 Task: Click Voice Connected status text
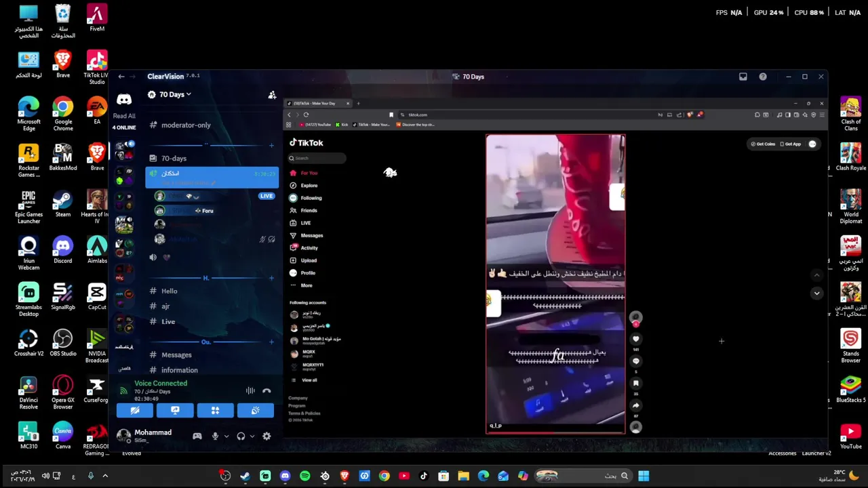click(x=161, y=383)
